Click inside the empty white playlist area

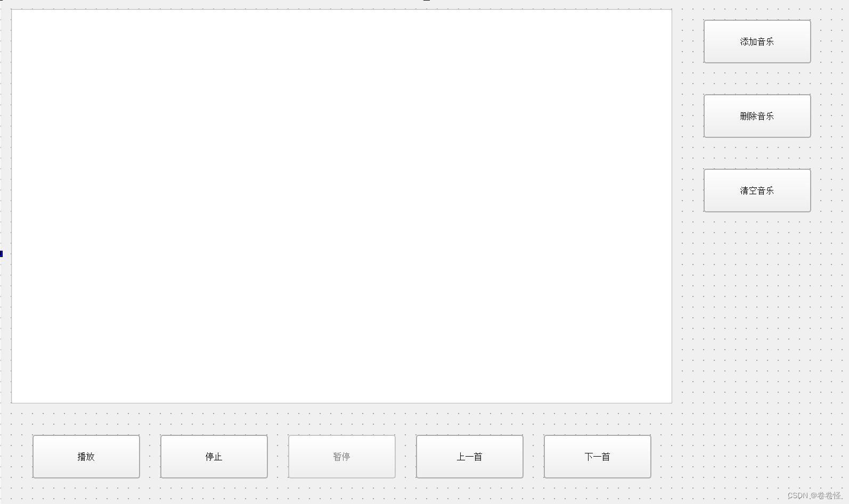click(341, 206)
